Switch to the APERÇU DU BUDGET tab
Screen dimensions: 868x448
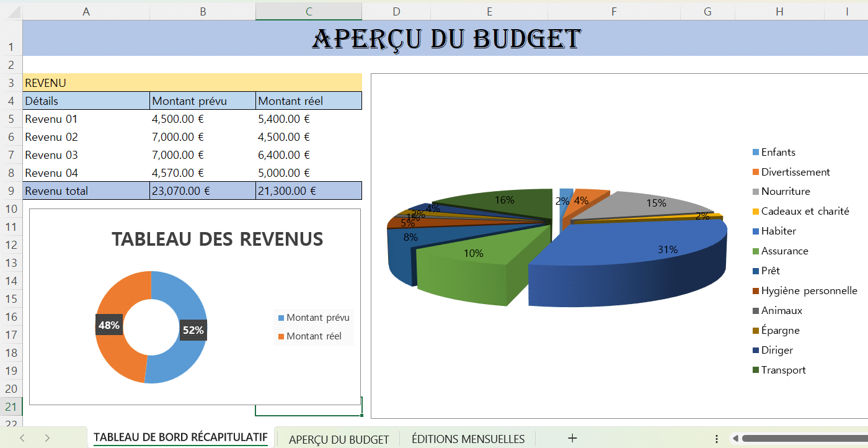[x=339, y=437]
